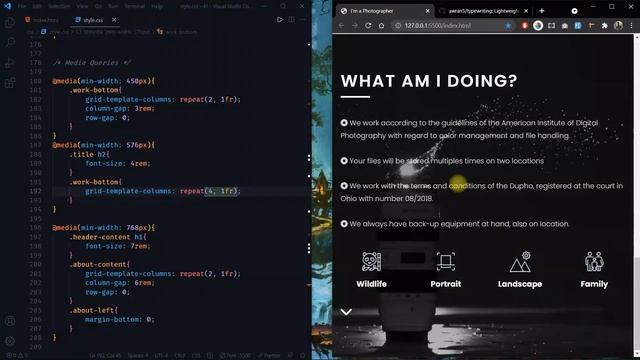Open the Chrome profile avatar
The height and width of the screenshot is (360, 640).
point(618,25)
